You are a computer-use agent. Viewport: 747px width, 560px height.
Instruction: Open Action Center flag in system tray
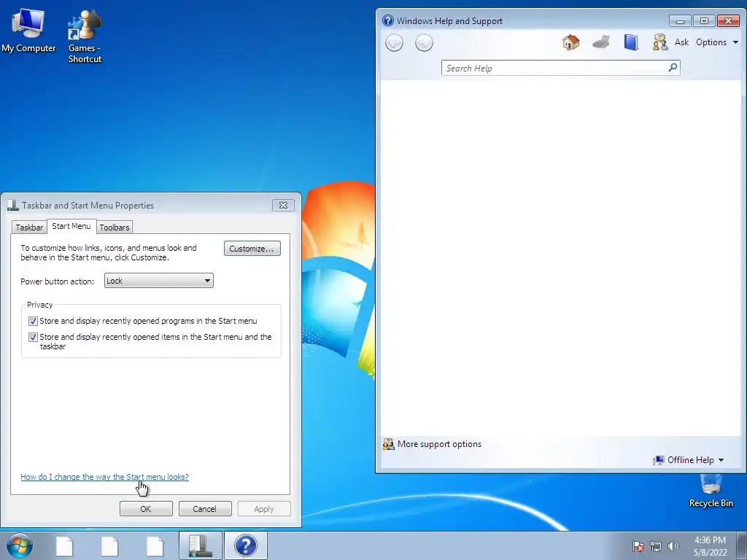click(638, 546)
